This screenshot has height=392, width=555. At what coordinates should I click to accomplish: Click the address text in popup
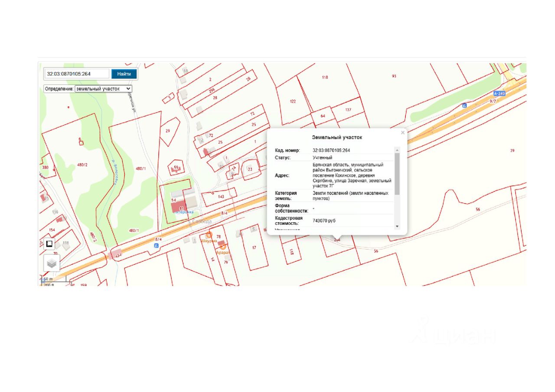[352, 175]
